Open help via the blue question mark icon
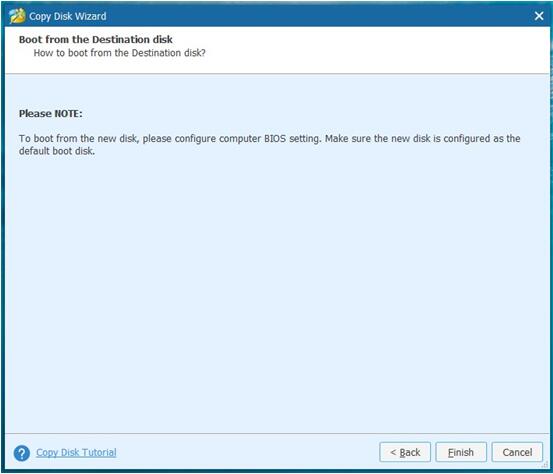This screenshot has height=474, width=553. pos(22,453)
